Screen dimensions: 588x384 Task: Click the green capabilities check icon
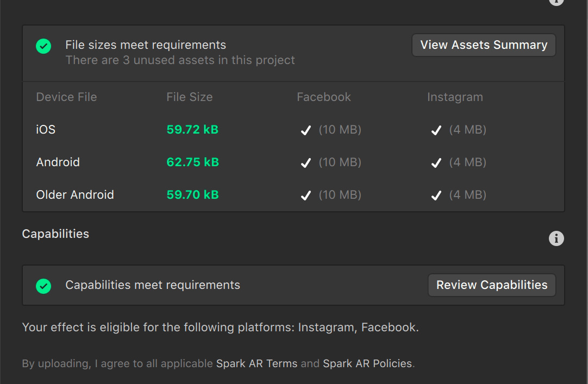43,286
